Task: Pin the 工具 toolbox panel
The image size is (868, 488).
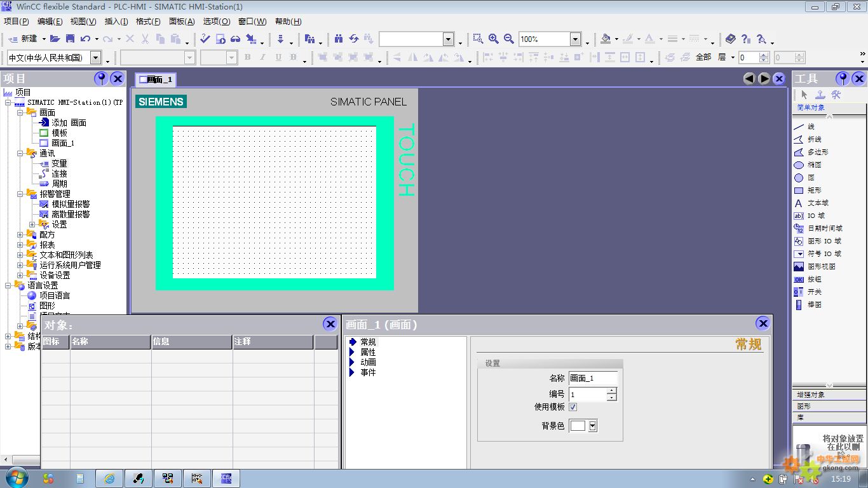Action: [x=843, y=78]
